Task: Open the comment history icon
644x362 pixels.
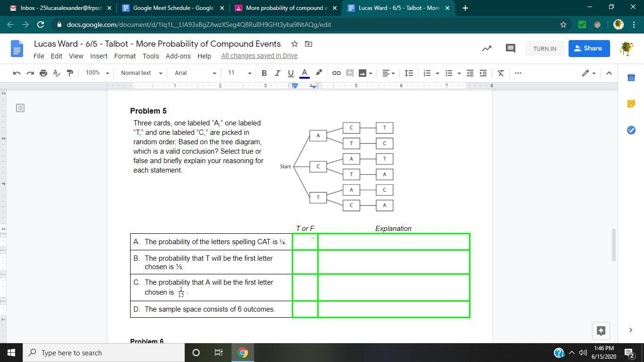Action: coord(510,49)
